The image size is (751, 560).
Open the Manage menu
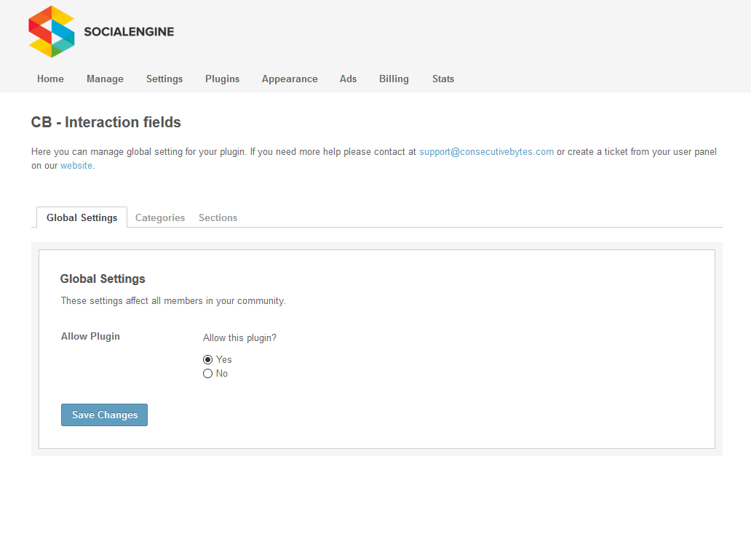click(x=105, y=79)
